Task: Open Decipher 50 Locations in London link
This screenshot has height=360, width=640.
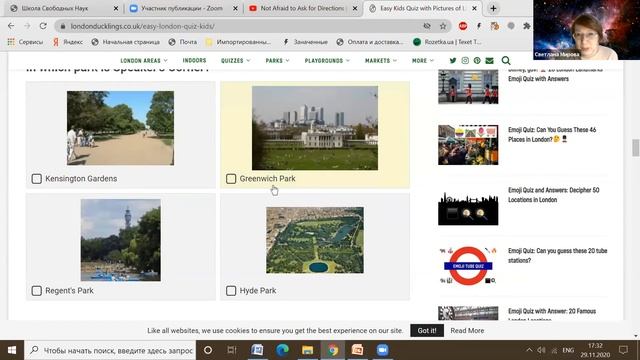Action: point(553,195)
